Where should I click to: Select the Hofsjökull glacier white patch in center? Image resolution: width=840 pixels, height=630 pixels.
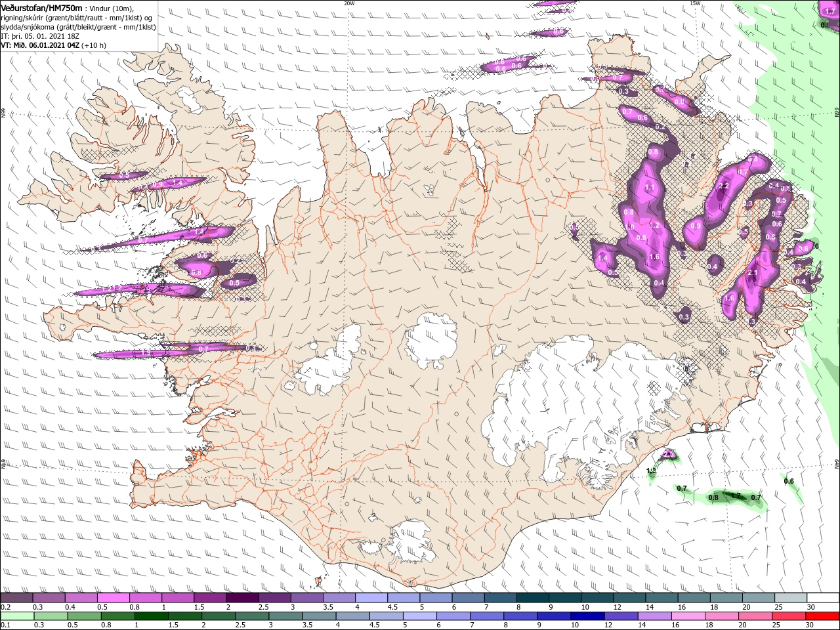(432, 341)
